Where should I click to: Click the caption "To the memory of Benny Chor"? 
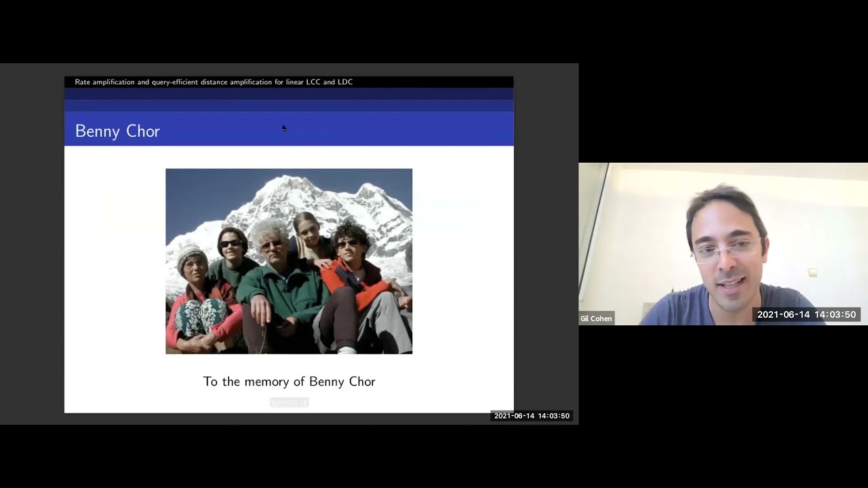point(289,382)
